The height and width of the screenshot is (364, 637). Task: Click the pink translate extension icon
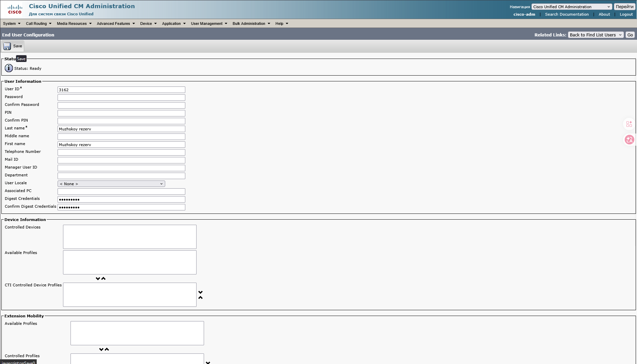[x=629, y=140]
